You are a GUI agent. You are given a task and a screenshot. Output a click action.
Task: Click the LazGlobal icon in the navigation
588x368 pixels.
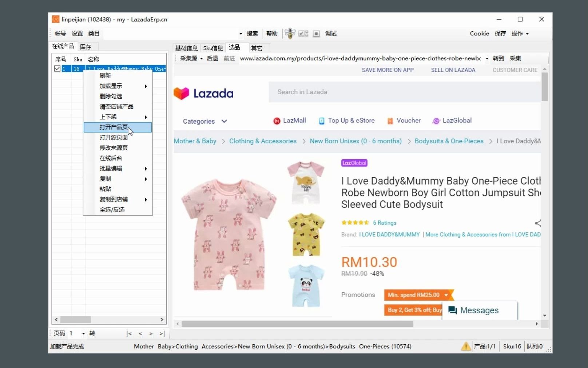pos(436,121)
